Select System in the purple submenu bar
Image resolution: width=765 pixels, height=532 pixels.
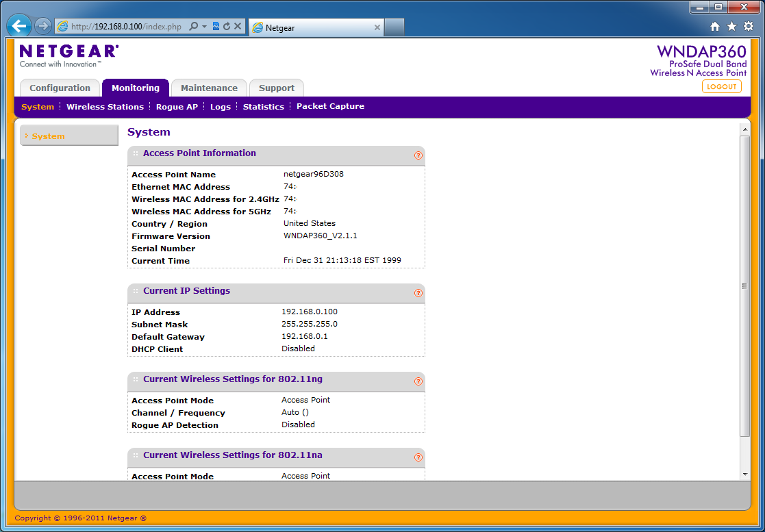point(38,107)
